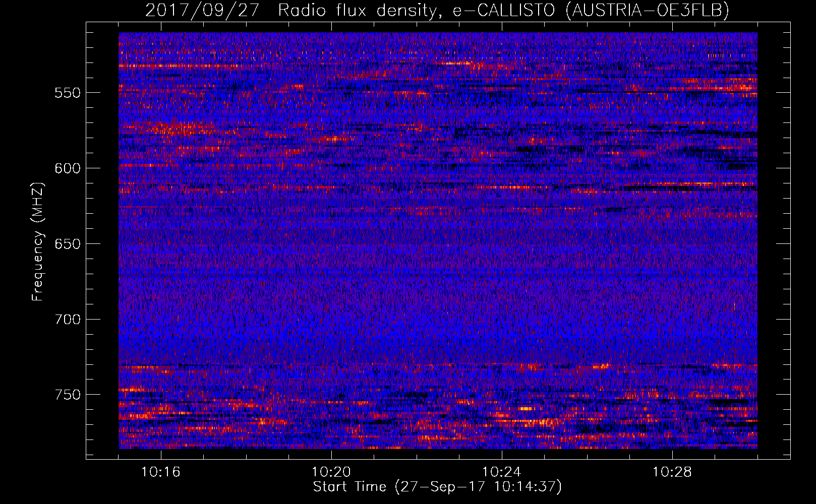Click the 10:24 time tick label
The height and width of the screenshot is (504, 816).
click(502, 472)
